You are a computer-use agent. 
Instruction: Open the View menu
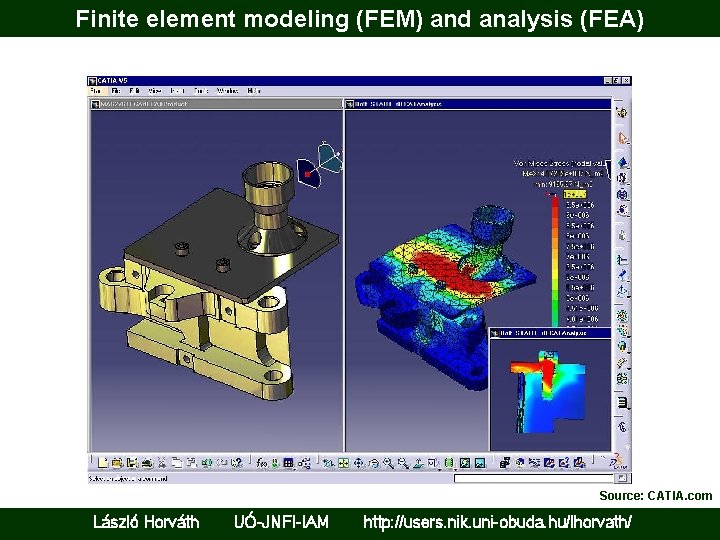click(155, 91)
